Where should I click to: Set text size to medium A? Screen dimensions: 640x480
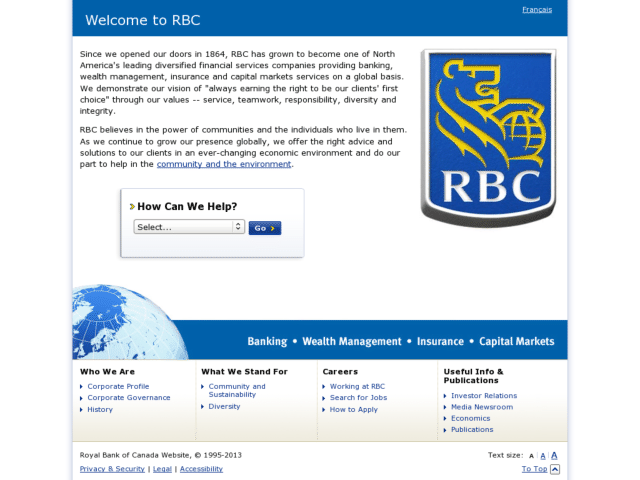coord(543,456)
